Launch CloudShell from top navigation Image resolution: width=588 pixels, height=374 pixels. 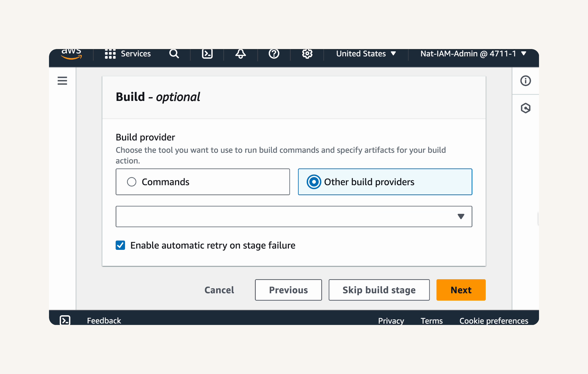pos(207,54)
